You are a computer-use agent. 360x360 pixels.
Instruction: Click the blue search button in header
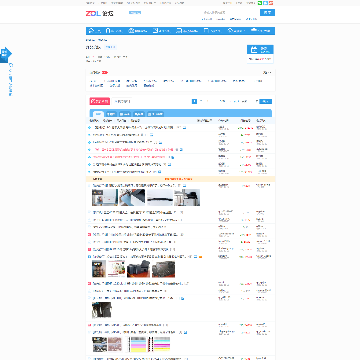pos(267,13)
